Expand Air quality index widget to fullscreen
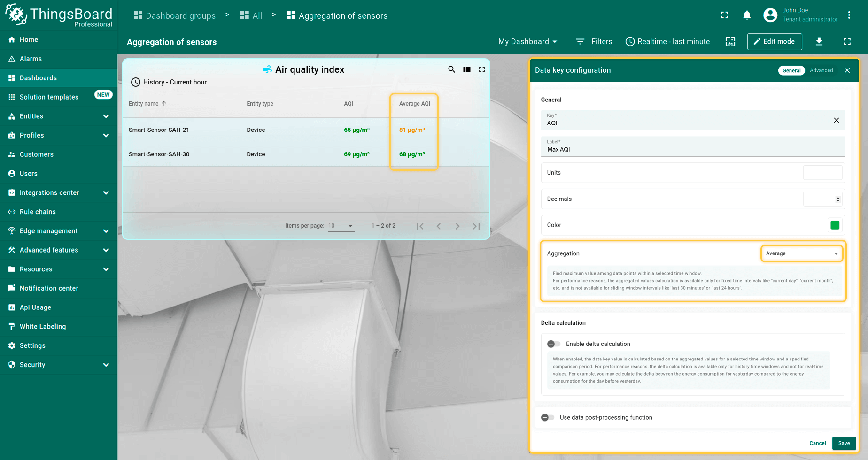The image size is (868, 460). (482, 69)
